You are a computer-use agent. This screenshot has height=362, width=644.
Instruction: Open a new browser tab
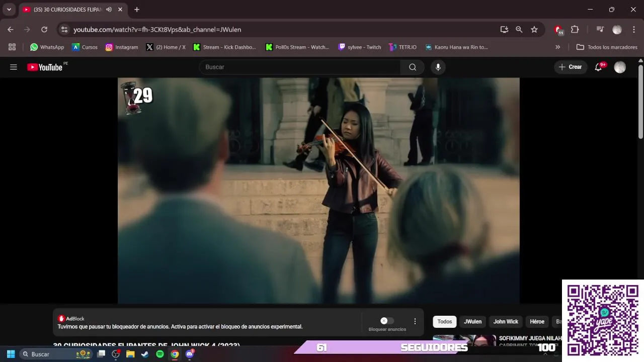pos(136,10)
